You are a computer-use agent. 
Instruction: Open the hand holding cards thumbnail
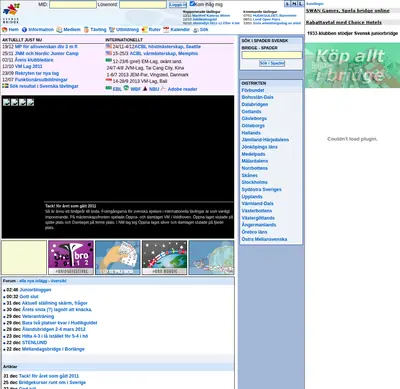pos(118,257)
